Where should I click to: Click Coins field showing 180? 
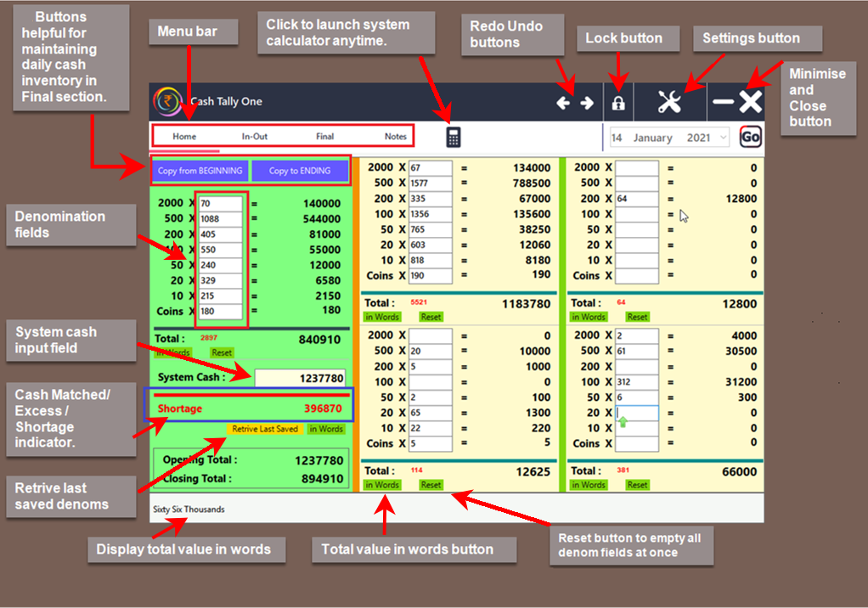[x=220, y=312]
